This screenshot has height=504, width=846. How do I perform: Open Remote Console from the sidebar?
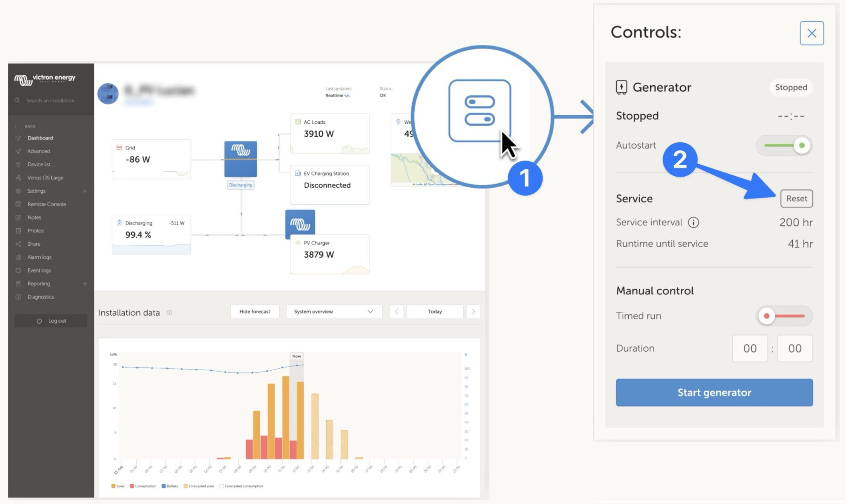pyautogui.click(x=46, y=204)
